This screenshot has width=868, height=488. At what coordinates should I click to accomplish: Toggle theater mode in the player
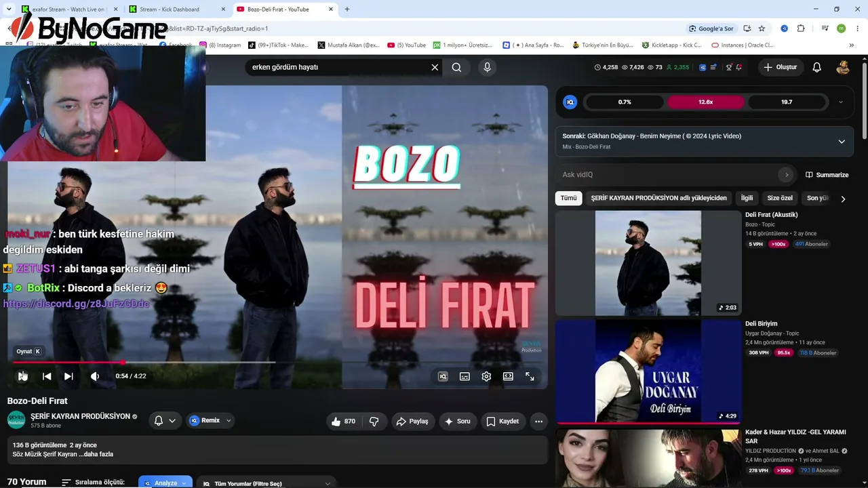(508, 376)
